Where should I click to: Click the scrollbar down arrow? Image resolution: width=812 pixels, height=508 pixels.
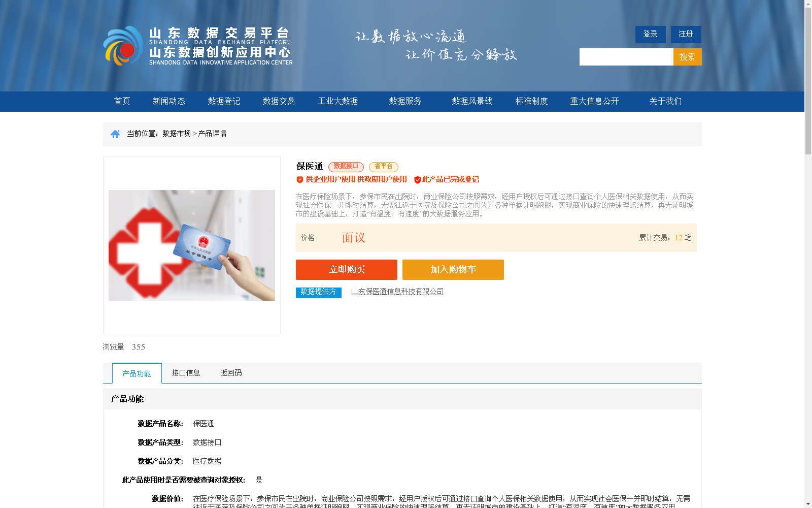808,504
